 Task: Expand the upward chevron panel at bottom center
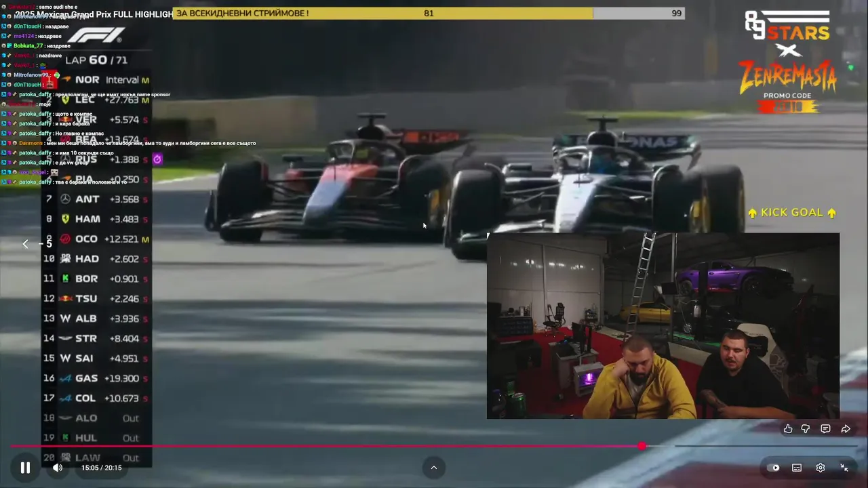click(434, 467)
